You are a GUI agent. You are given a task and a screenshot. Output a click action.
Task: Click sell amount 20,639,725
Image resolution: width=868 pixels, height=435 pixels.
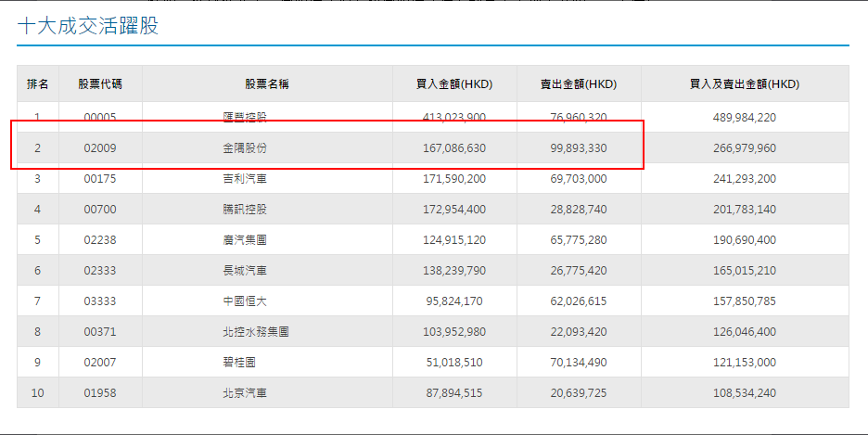[579, 393]
